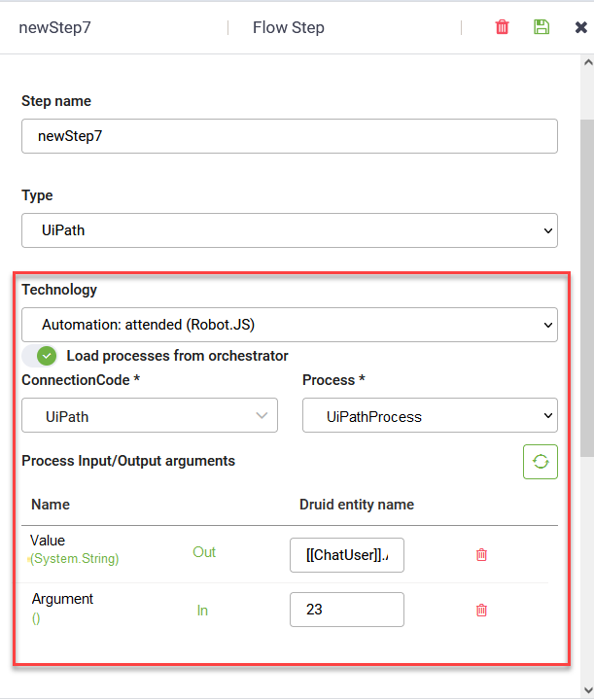The width and height of the screenshot is (594, 700).
Task: Click the In direction label
Action: point(202,611)
